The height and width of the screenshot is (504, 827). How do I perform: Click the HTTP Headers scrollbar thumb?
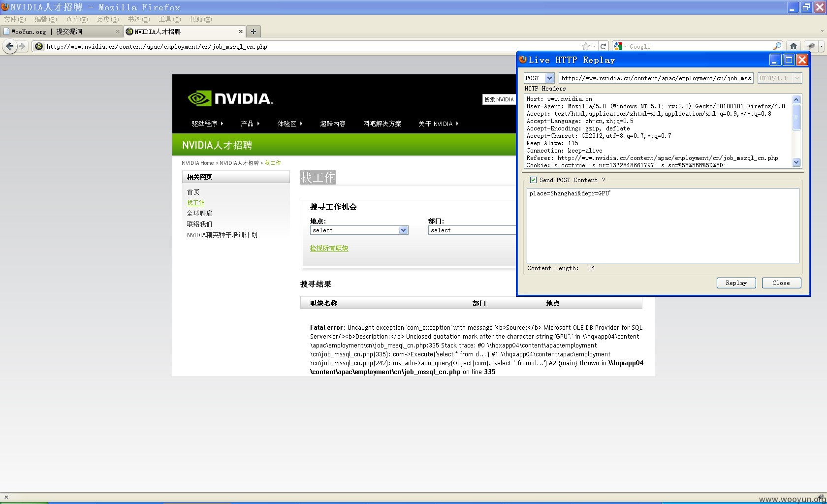click(796, 118)
